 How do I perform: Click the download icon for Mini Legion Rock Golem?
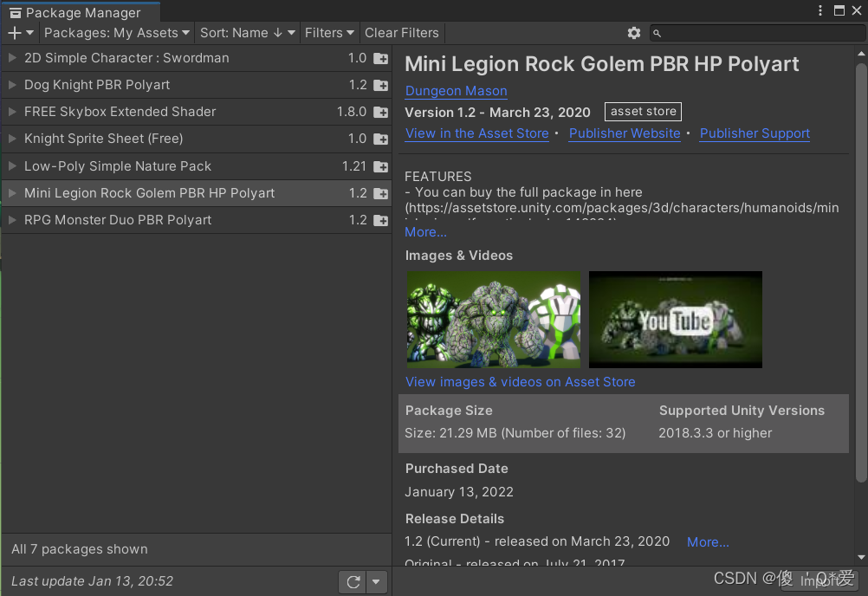point(381,194)
